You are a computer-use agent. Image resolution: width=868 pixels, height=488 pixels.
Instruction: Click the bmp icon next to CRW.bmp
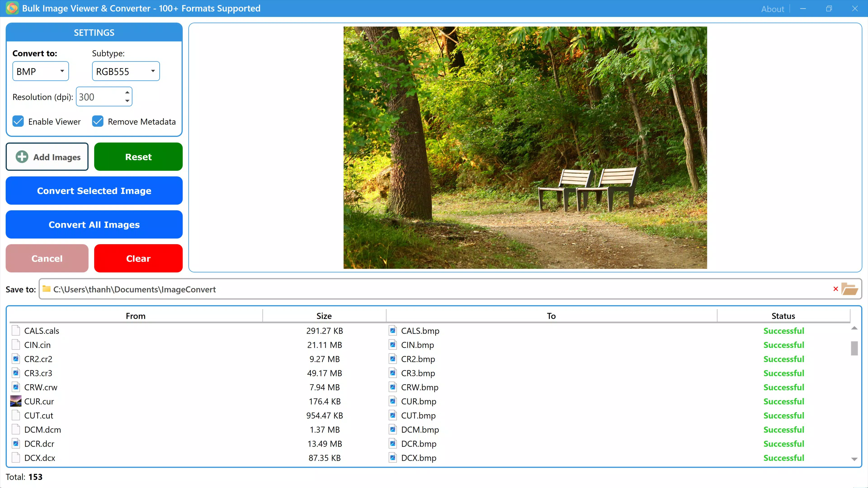pyautogui.click(x=393, y=387)
